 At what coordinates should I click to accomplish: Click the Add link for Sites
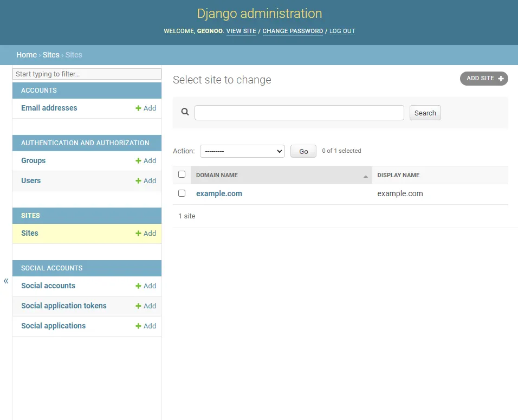tap(146, 233)
